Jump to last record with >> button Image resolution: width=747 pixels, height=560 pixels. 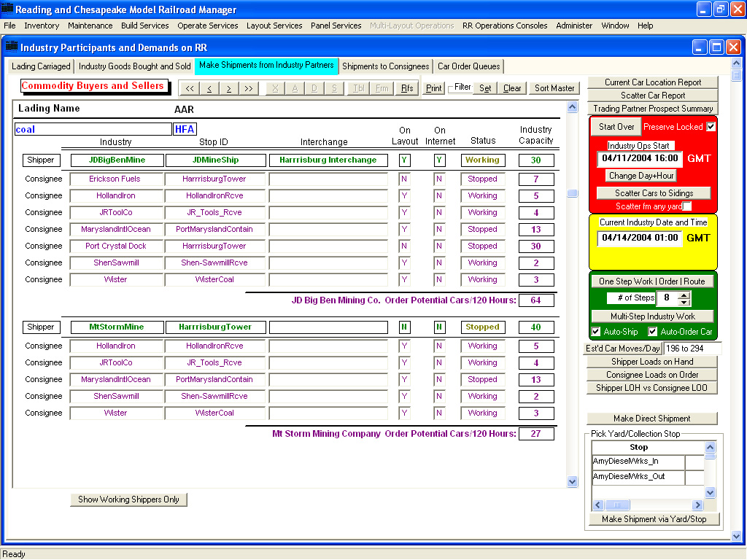249,88
